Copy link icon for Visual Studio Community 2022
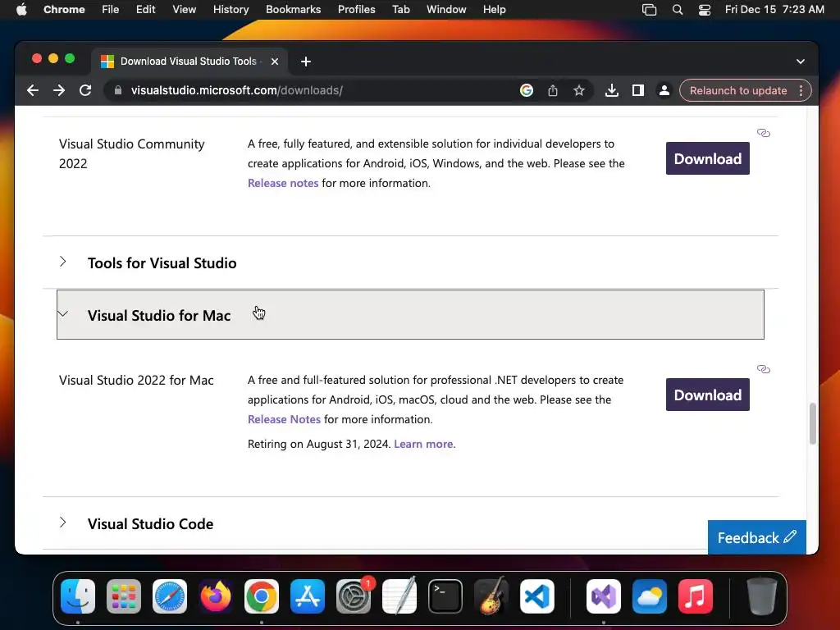Viewport: 840px width, 630px height. click(x=764, y=133)
